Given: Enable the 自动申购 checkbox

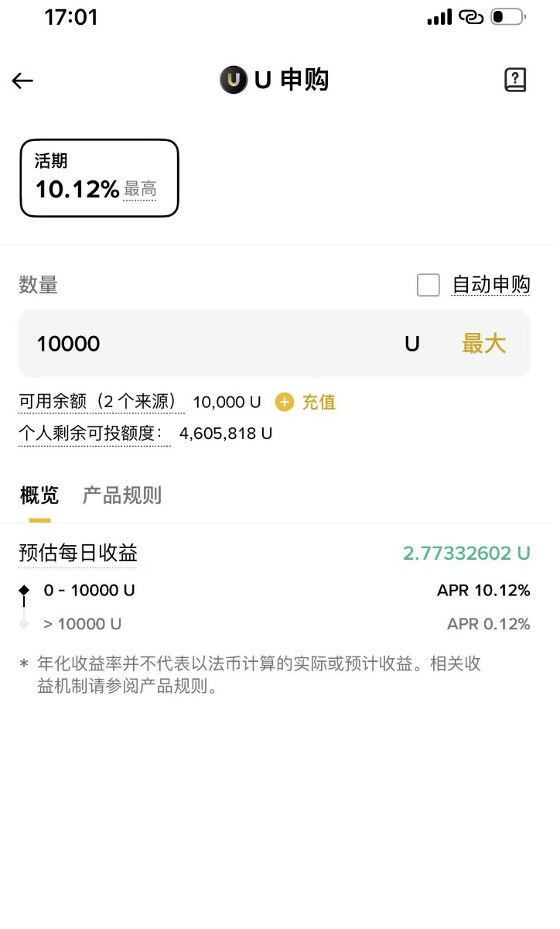Looking at the screenshot, I should pos(429,285).
